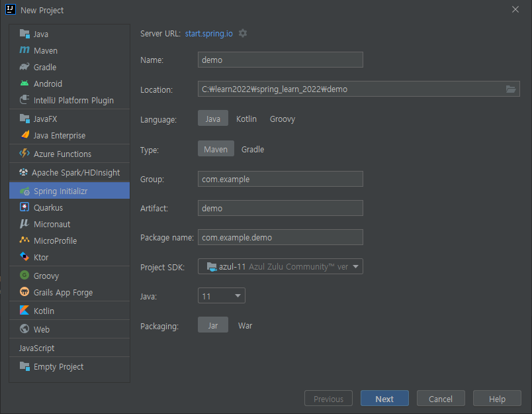This screenshot has width=532, height=414.
Task: Click the Gradle elephant icon
Action: click(24, 66)
